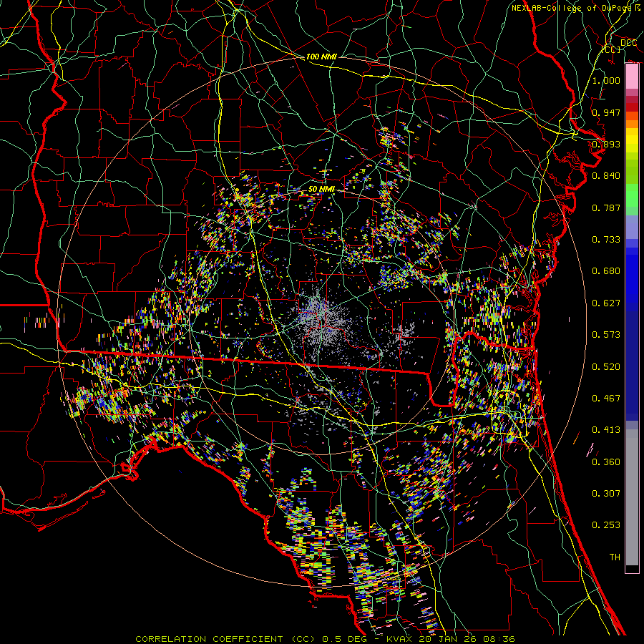Select the 0.947 legend value label
644x644 pixels.
pyautogui.click(x=606, y=112)
